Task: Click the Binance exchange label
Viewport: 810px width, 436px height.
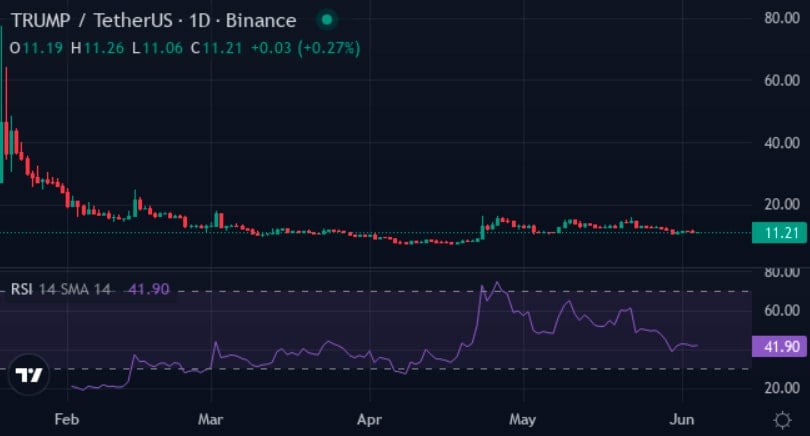Action: [x=261, y=21]
